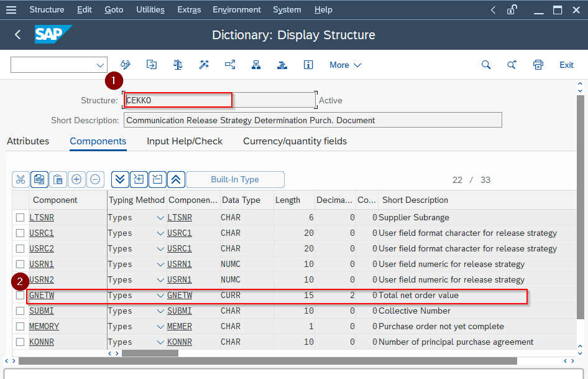Image resolution: width=588 pixels, height=379 pixels.
Task: Click the Exit button
Action: tap(566, 65)
